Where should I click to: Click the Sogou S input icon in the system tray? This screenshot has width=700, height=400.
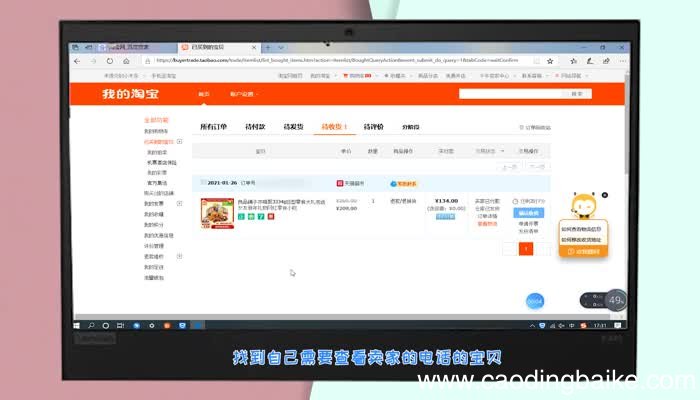[583, 326]
